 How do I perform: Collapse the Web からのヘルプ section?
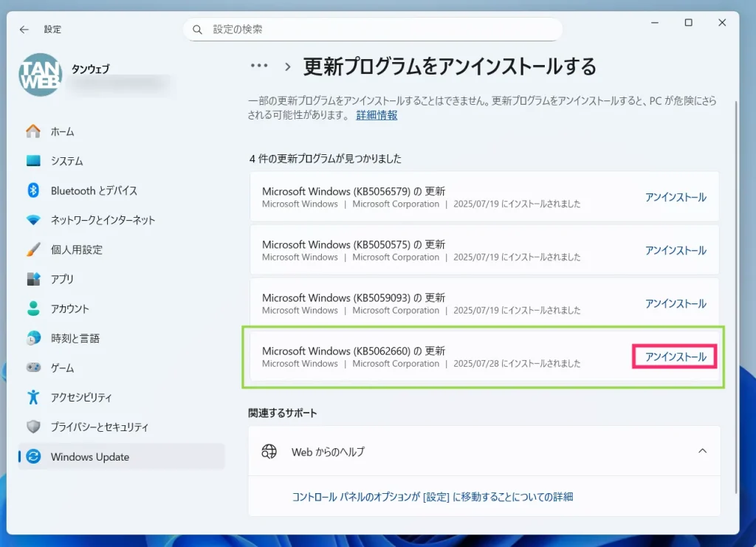click(703, 451)
